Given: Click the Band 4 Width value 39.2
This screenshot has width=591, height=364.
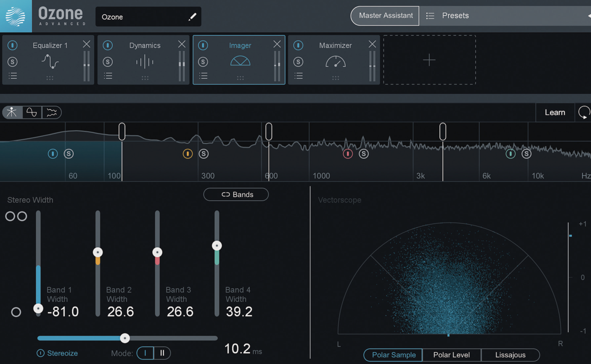Looking at the screenshot, I should pos(239,312).
